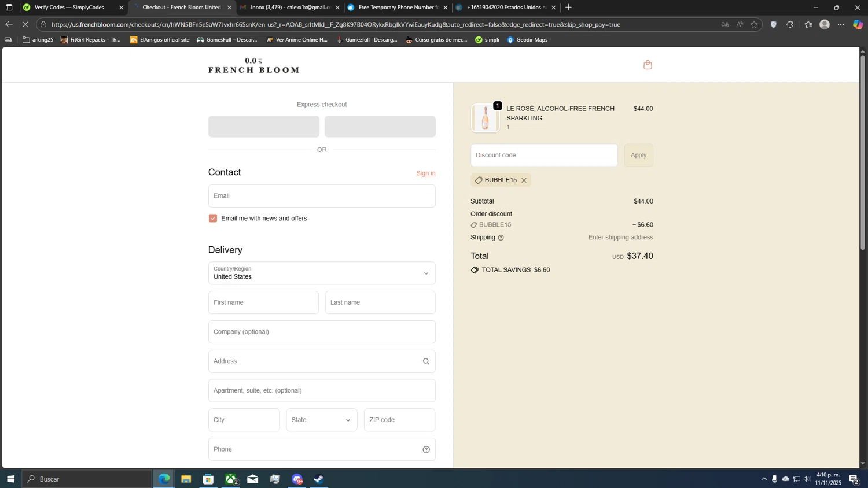Open notification center icon
The image size is (868, 488).
click(x=854, y=479)
